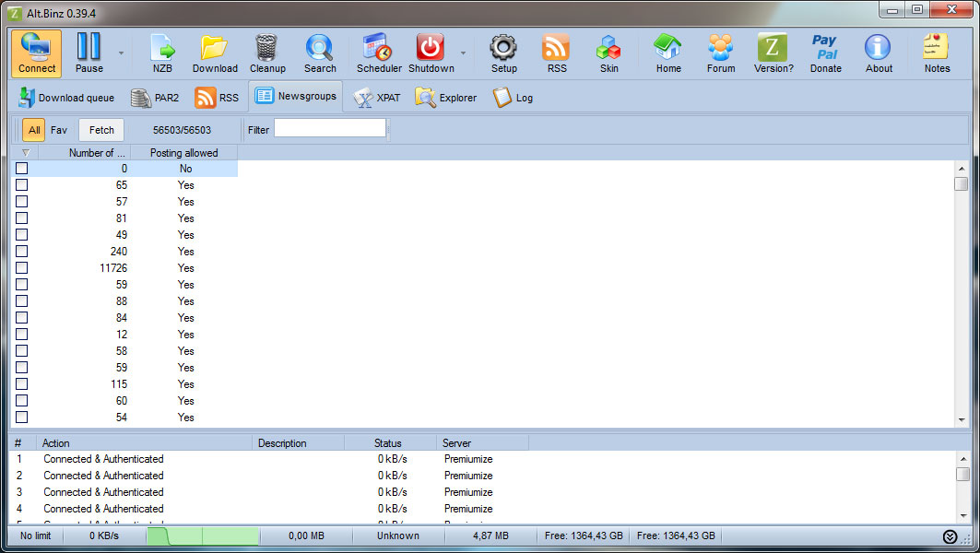Expand the Pause dropdown arrow
The image size is (980, 553).
(x=121, y=53)
